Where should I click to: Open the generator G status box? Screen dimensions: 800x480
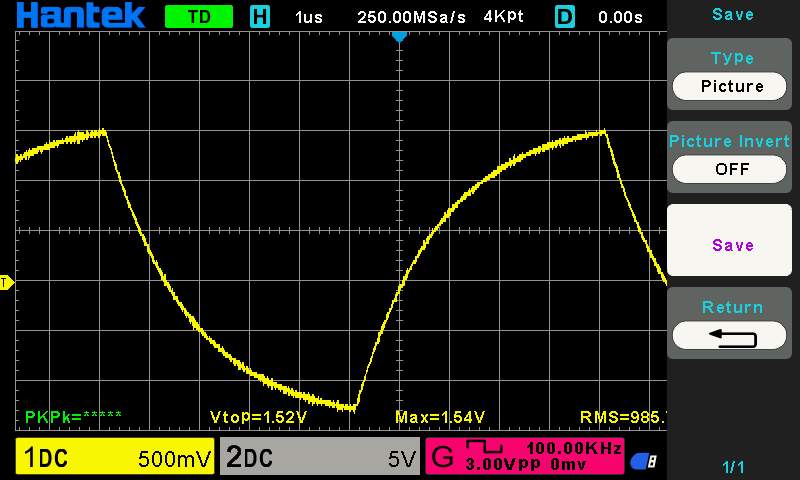click(x=524, y=456)
